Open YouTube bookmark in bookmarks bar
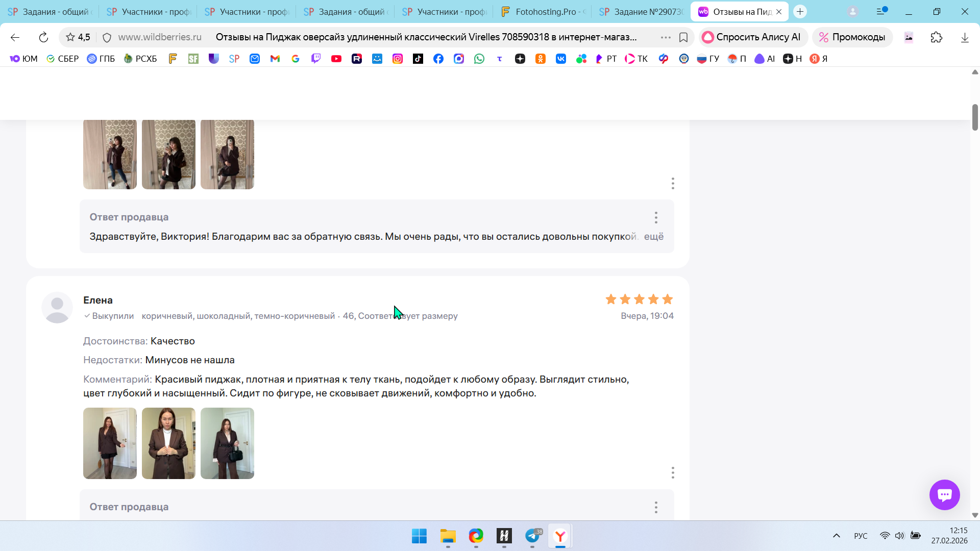This screenshot has height=551, width=980. pyautogui.click(x=336, y=59)
